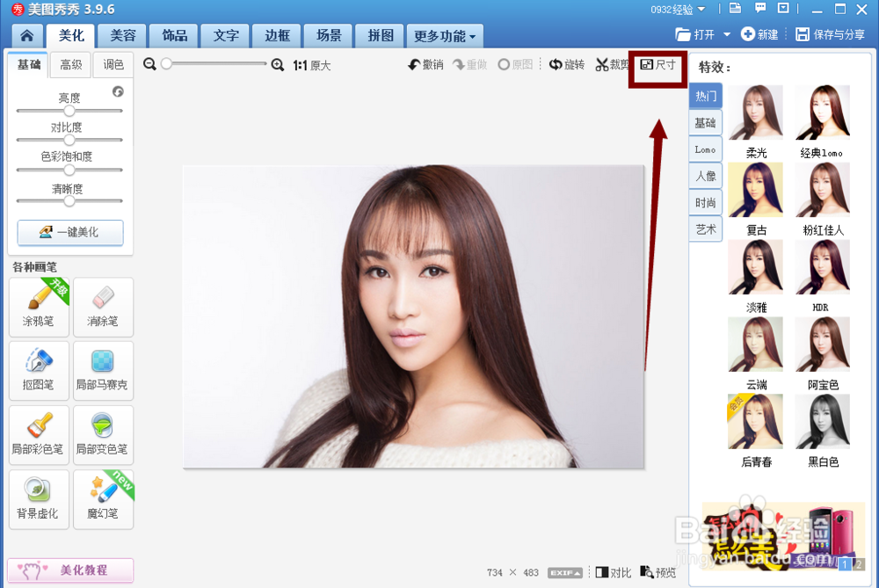Rotate the photo using 旋转
This screenshot has width=879, height=588.
567,65
